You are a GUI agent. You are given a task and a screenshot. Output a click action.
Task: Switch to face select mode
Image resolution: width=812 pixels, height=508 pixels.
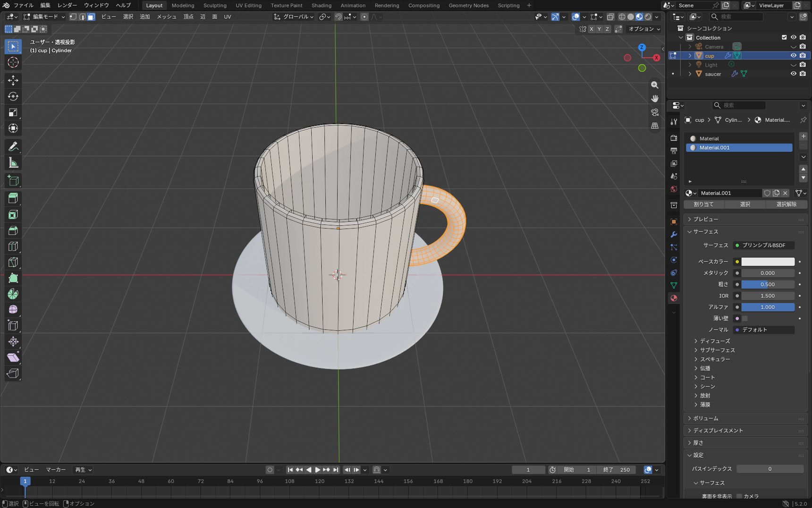tap(91, 17)
